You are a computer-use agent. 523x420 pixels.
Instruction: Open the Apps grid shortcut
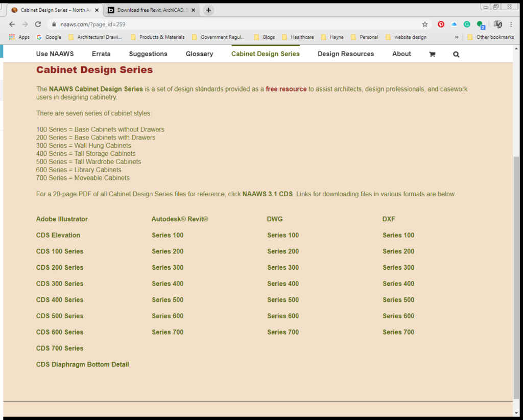click(19, 37)
